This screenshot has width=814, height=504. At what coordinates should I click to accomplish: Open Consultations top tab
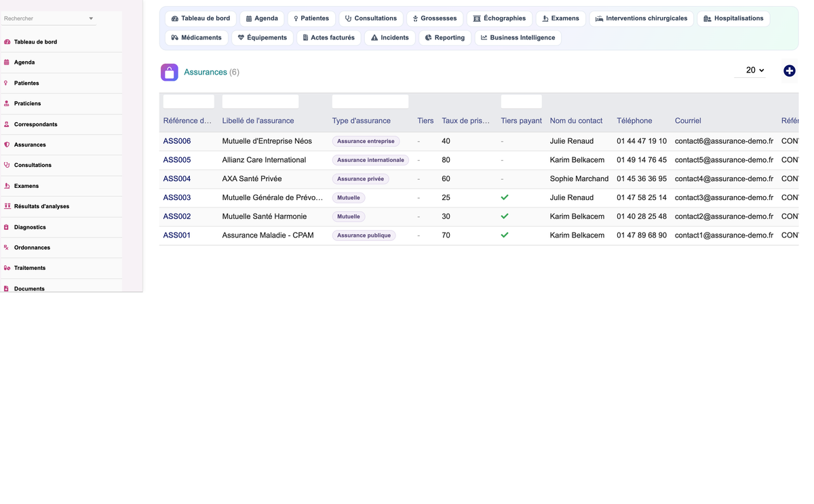[x=371, y=18]
